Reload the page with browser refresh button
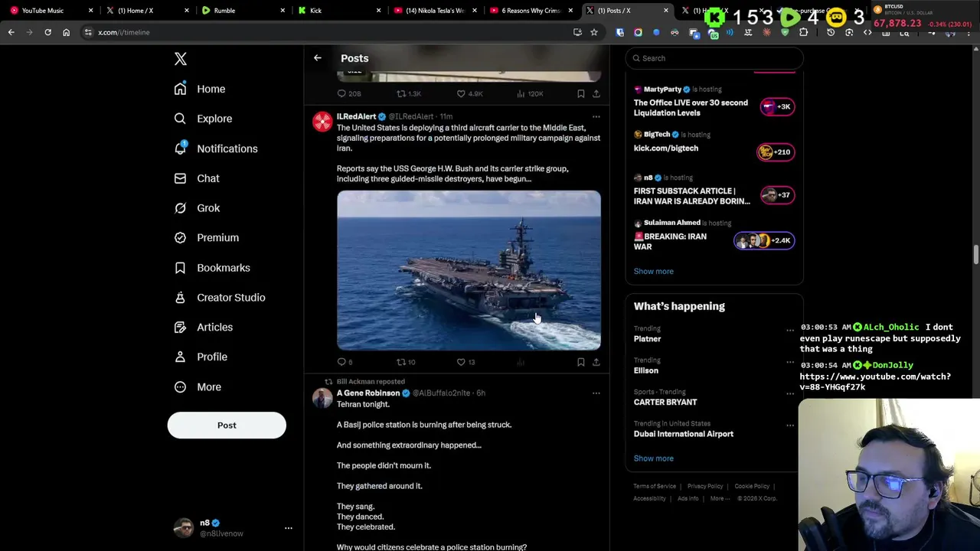This screenshot has height=551, width=980. (47, 32)
